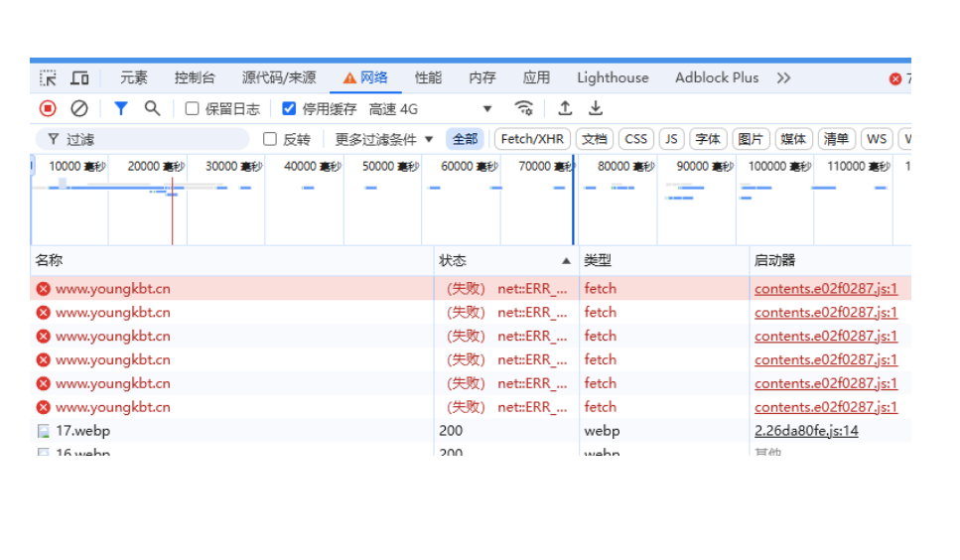Viewport: 960px width, 560px height.
Task: Stop recording the network log
Action: click(x=48, y=109)
